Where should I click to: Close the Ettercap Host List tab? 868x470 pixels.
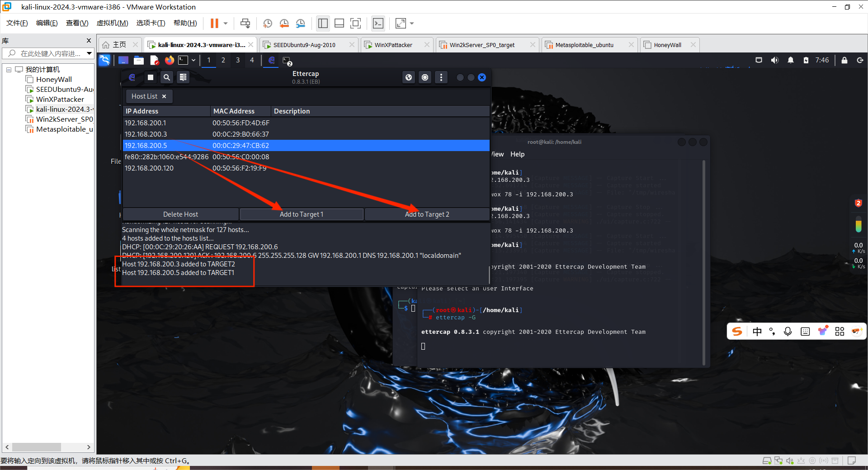coord(164,96)
